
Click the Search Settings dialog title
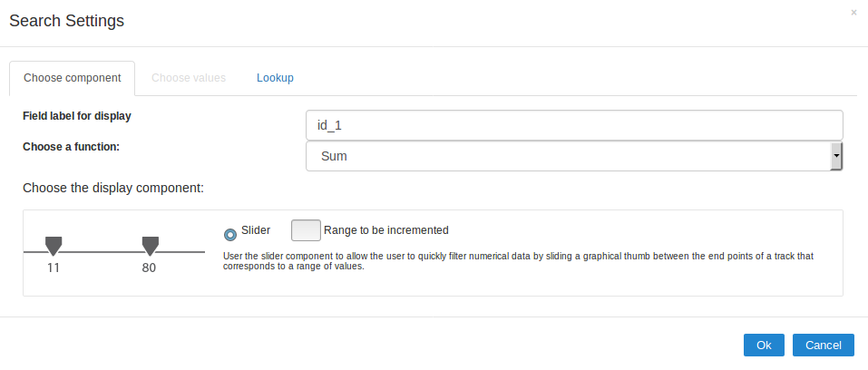(66, 21)
